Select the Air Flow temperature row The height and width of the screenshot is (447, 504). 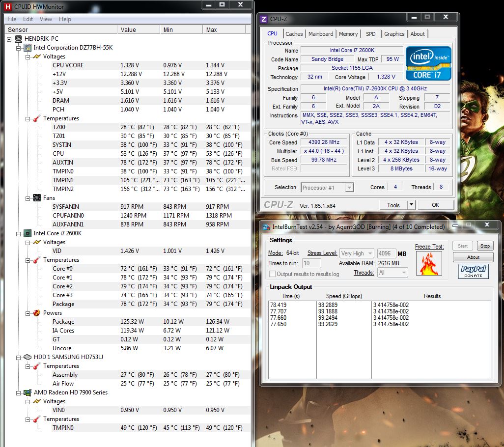click(x=151, y=384)
